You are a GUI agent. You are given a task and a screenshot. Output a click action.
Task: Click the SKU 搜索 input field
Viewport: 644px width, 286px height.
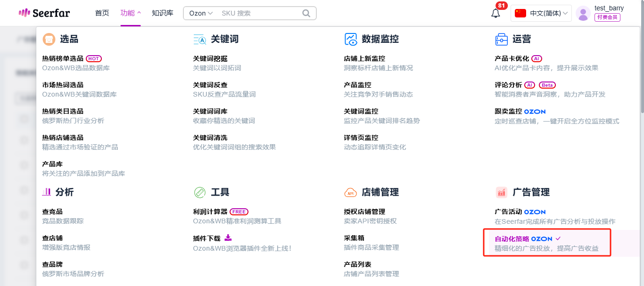259,13
